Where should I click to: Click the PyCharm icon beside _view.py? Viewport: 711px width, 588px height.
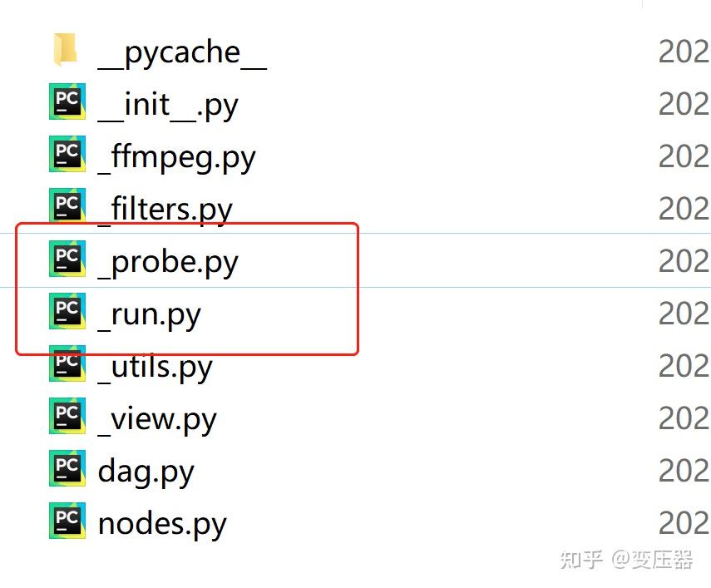click(x=67, y=417)
